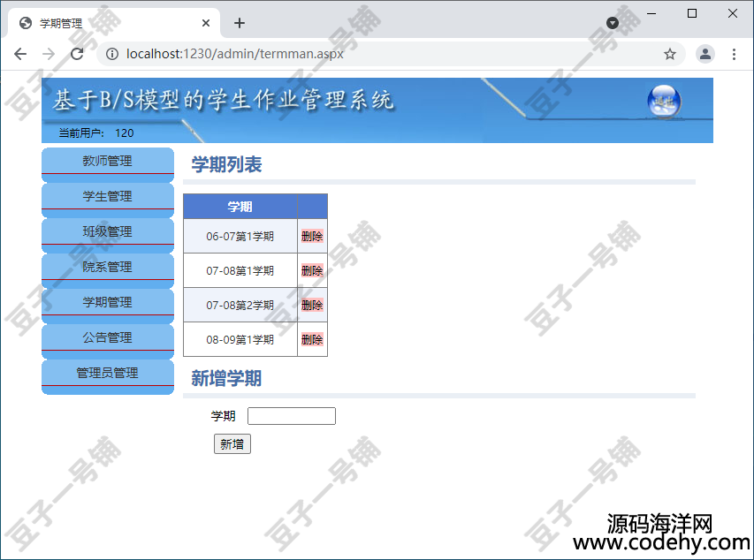Image resolution: width=754 pixels, height=560 pixels.
Task: Open 管理员管理 in the sidebar menu
Action: pyautogui.click(x=108, y=373)
